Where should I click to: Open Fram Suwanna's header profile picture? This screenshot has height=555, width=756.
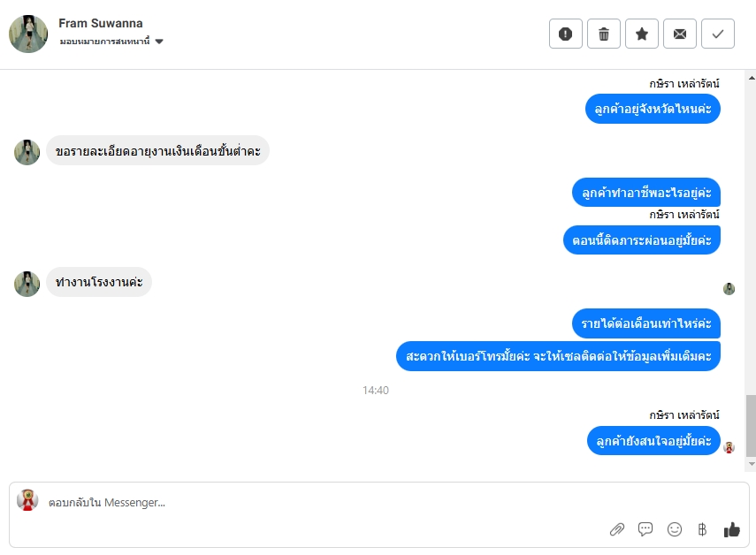[x=28, y=34]
